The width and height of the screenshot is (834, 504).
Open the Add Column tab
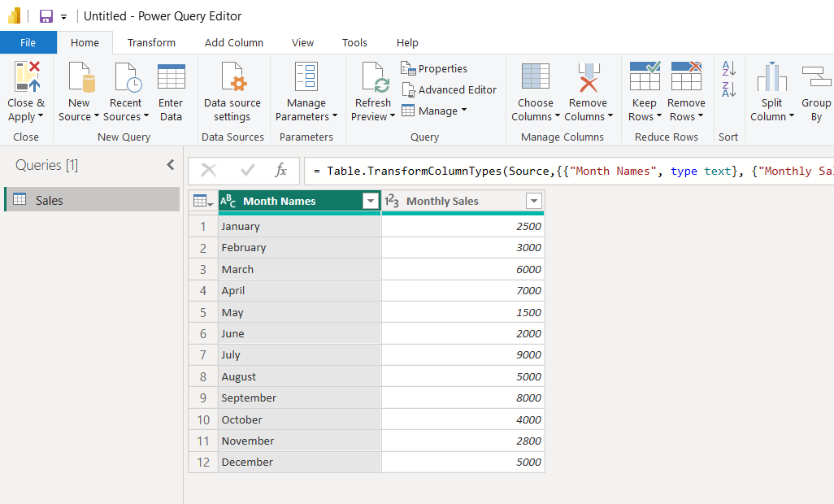pos(233,43)
